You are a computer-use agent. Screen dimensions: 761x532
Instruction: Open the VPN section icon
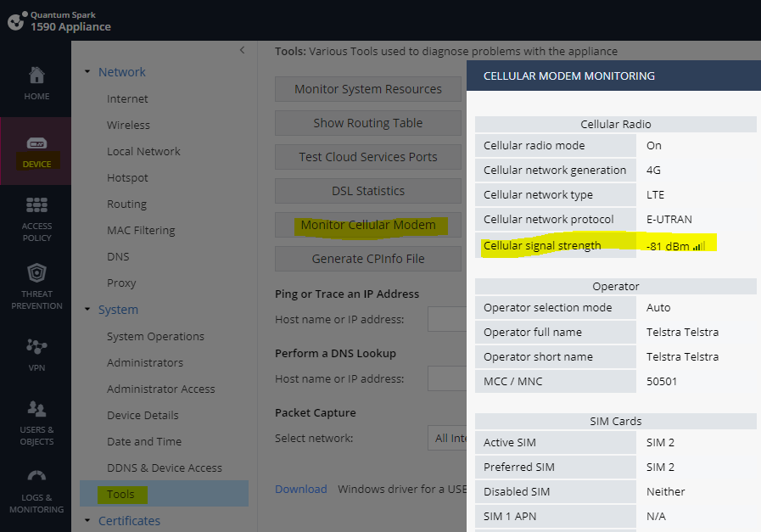pos(36,346)
